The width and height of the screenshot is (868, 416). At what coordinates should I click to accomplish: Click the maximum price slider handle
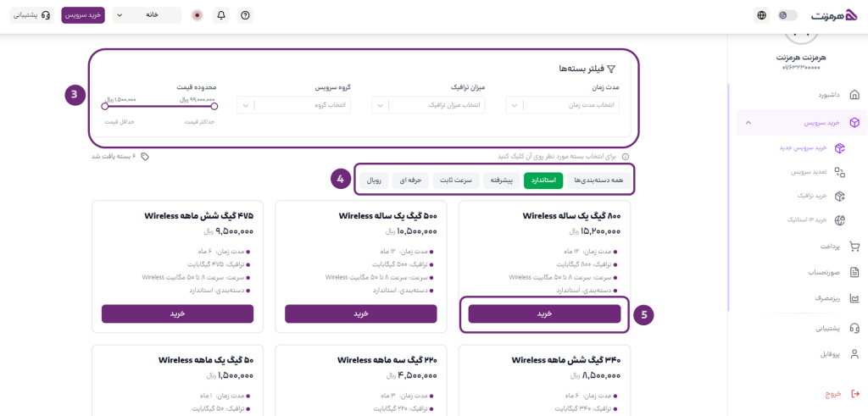[x=214, y=106]
